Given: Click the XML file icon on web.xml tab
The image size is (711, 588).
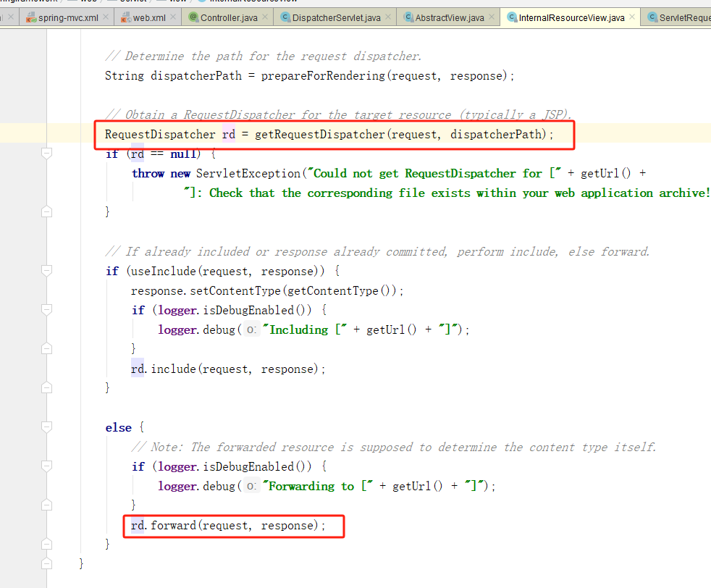Looking at the screenshot, I should coord(126,17).
